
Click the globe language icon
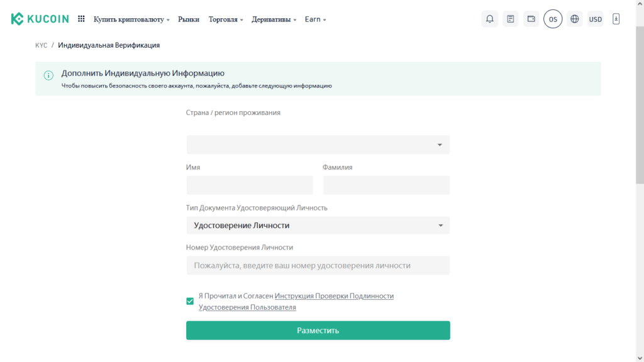point(574,19)
